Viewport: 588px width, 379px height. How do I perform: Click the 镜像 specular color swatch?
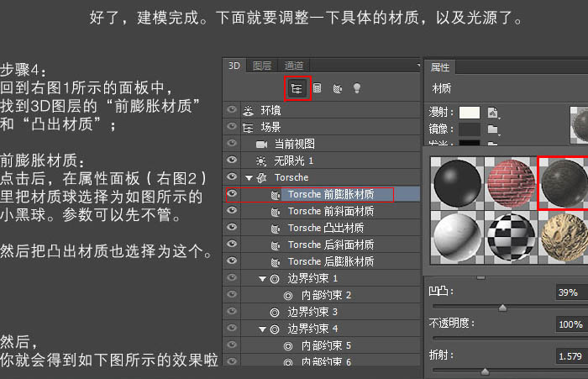[470, 129]
